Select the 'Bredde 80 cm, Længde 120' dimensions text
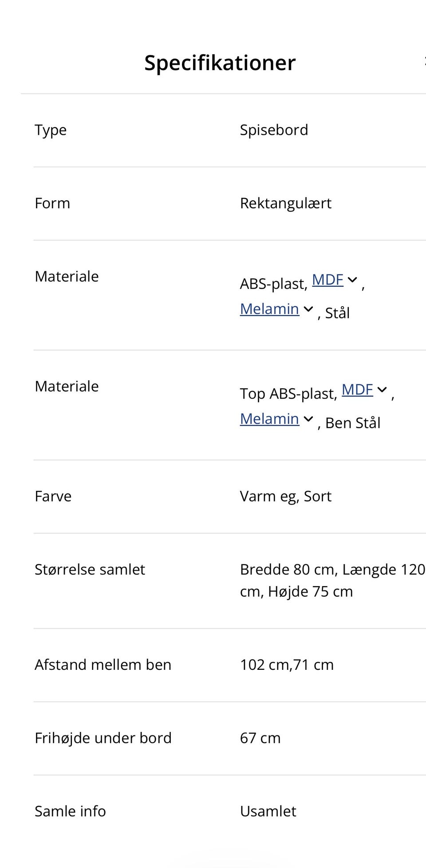This screenshot has height=868, width=426. tap(332, 569)
